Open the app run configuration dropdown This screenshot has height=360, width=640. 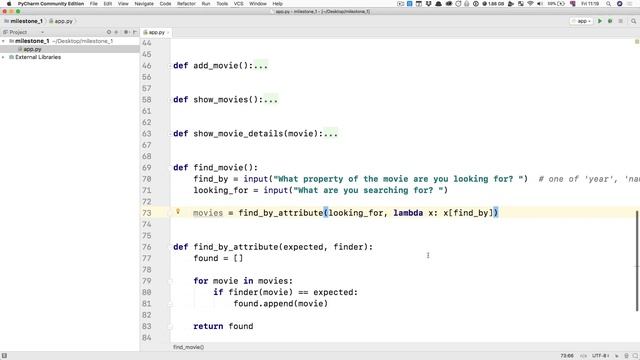(x=581, y=21)
